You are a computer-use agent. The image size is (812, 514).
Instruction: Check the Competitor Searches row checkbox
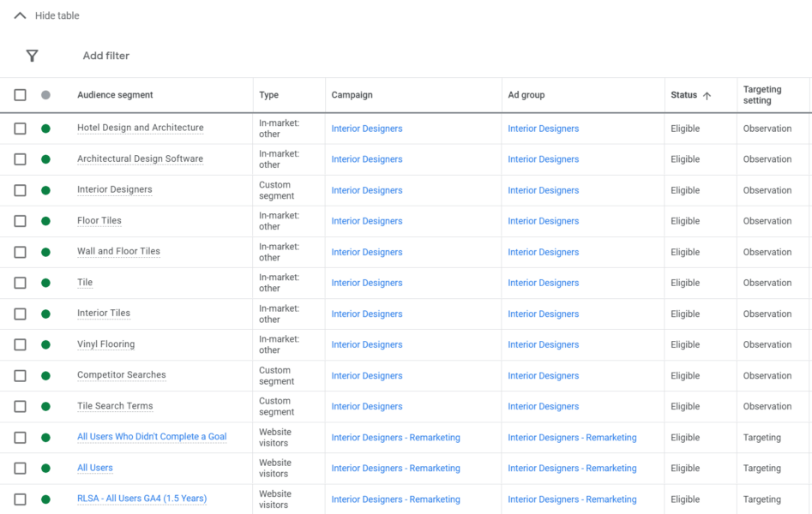coord(20,375)
